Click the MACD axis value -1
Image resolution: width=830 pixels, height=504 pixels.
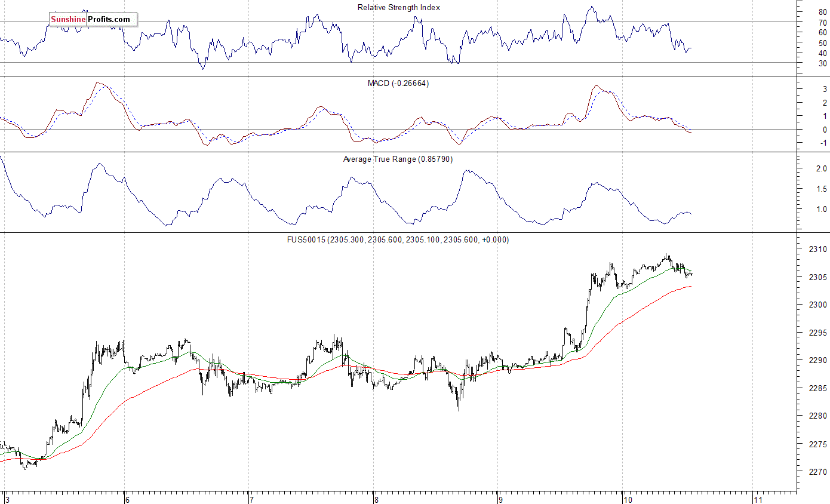(x=823, y=143)
